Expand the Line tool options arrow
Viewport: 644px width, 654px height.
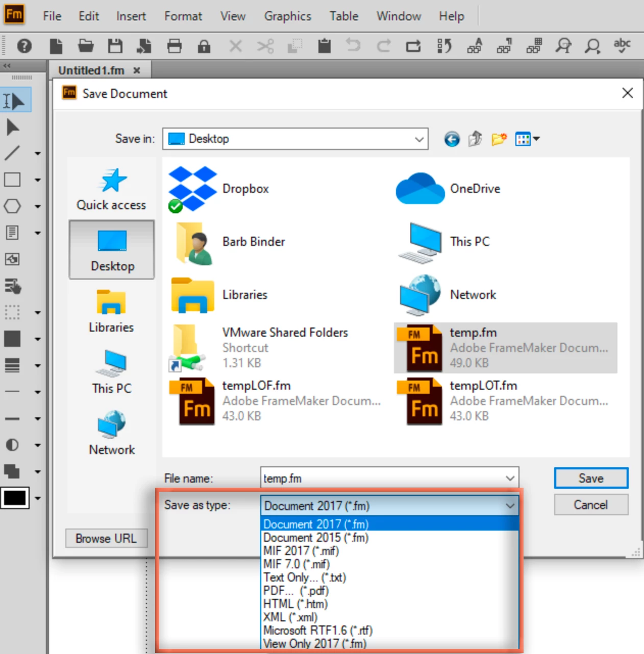point(38,153)
